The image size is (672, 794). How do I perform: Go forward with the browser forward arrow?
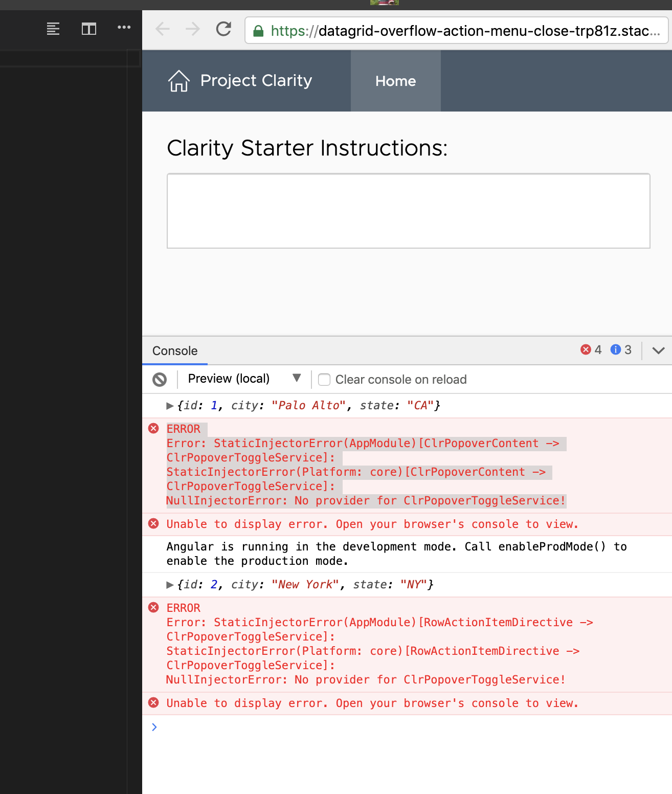pos(193,29)
